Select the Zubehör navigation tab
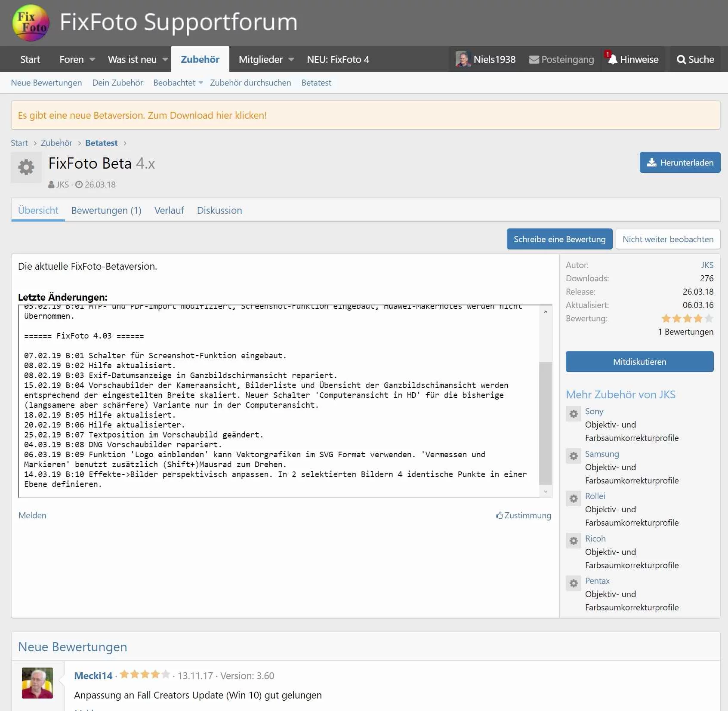 click(x=200, y=59)
